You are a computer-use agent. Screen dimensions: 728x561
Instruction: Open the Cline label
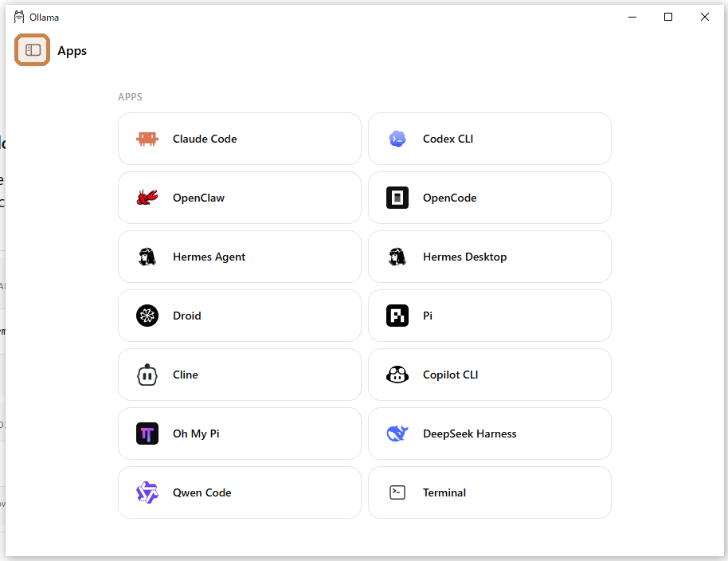186,375
